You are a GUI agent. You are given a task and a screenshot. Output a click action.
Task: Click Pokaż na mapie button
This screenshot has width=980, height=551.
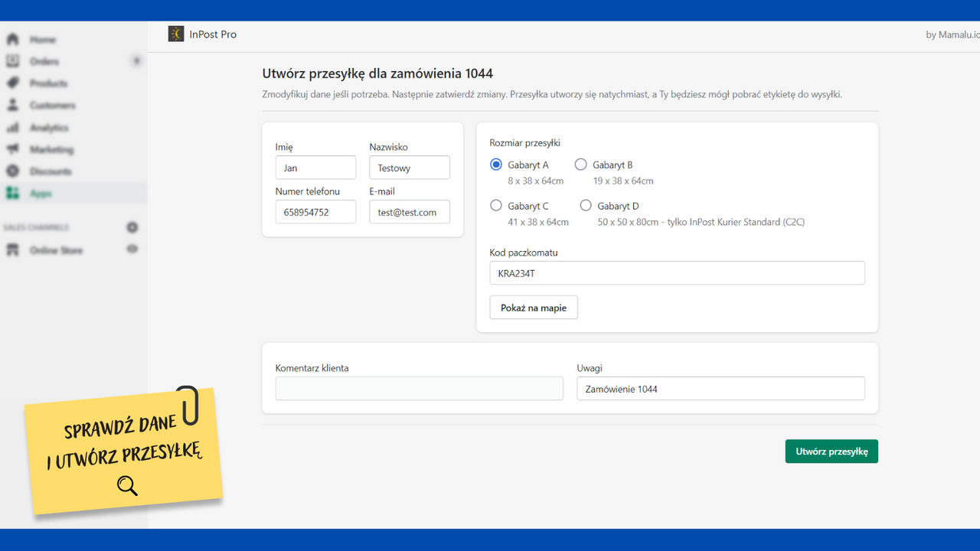point(534,308)
